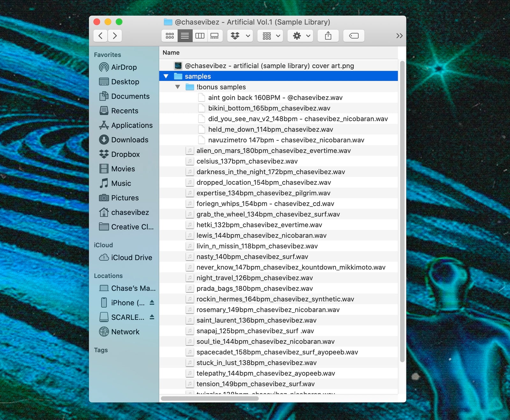
Task: Select alien_on_mars_180bpm wav file
Action: point(278,151)
